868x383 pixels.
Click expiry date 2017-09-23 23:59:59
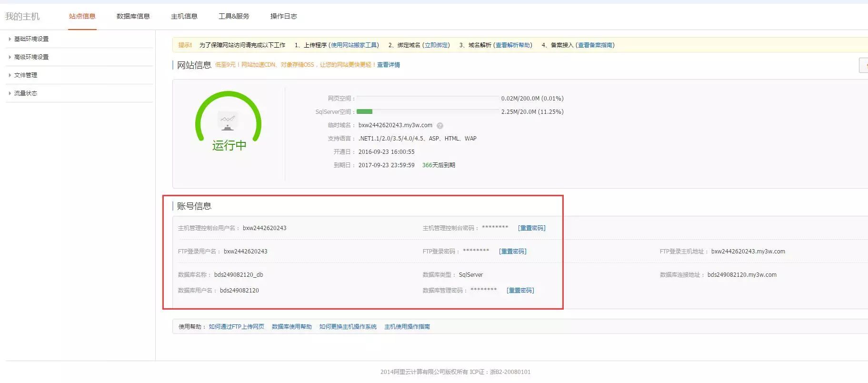pos(386,165)
